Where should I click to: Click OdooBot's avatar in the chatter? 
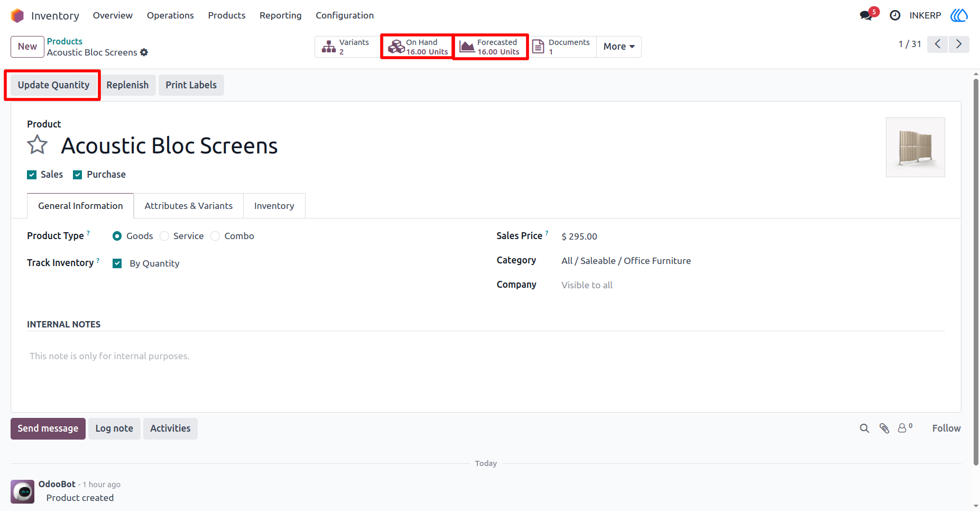tap(23, 492)
